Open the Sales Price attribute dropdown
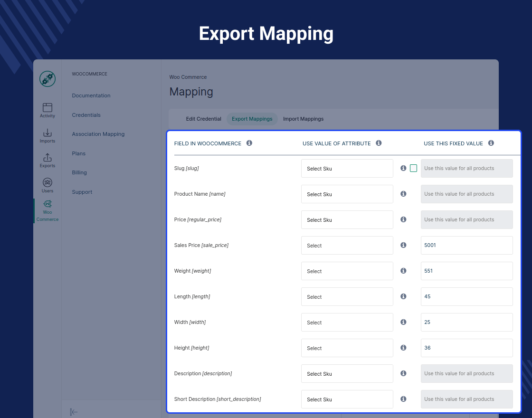 click(x=347, y=245)
